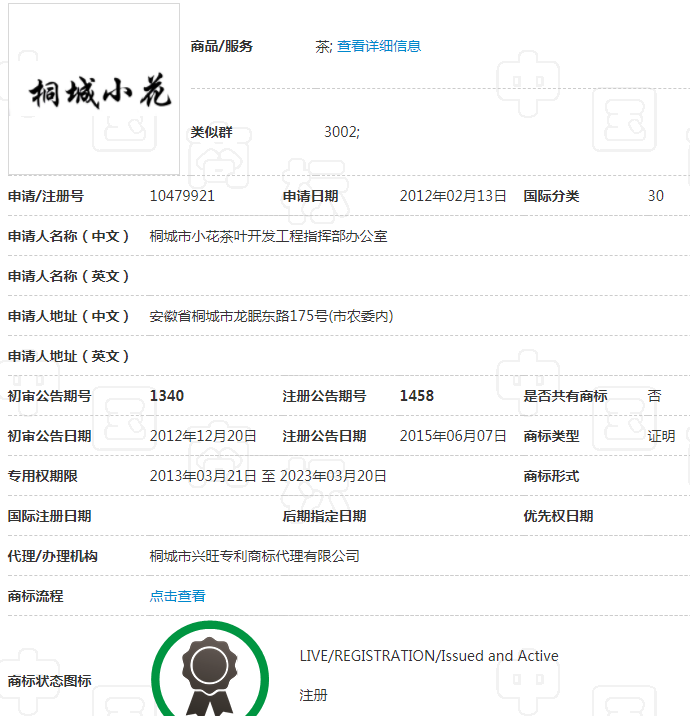
Task: Open the 查看详细信息 link
Action: [x=379, y=46]
